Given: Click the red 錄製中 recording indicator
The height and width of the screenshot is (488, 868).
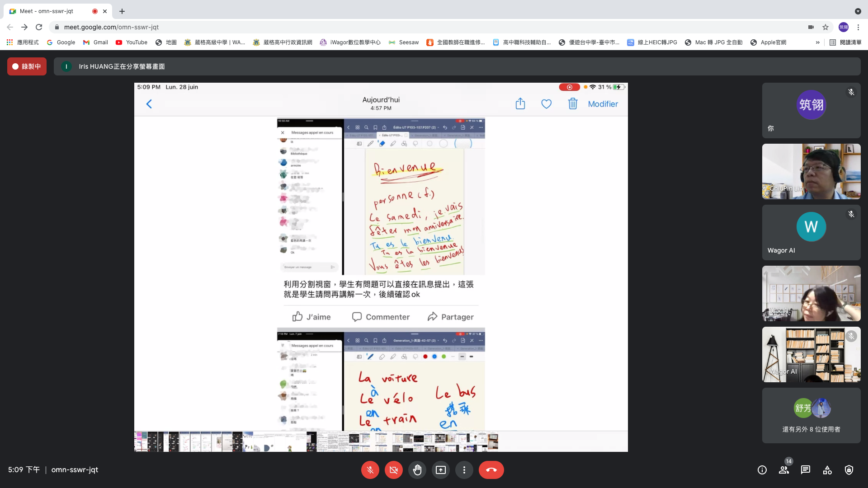Looking at the screenshot, I should 27,66.
